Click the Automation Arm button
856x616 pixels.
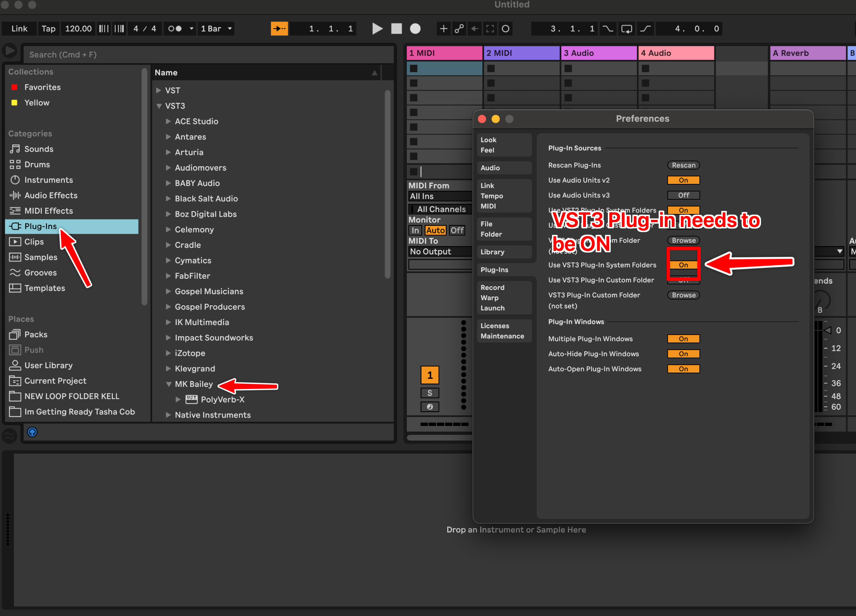459,29
